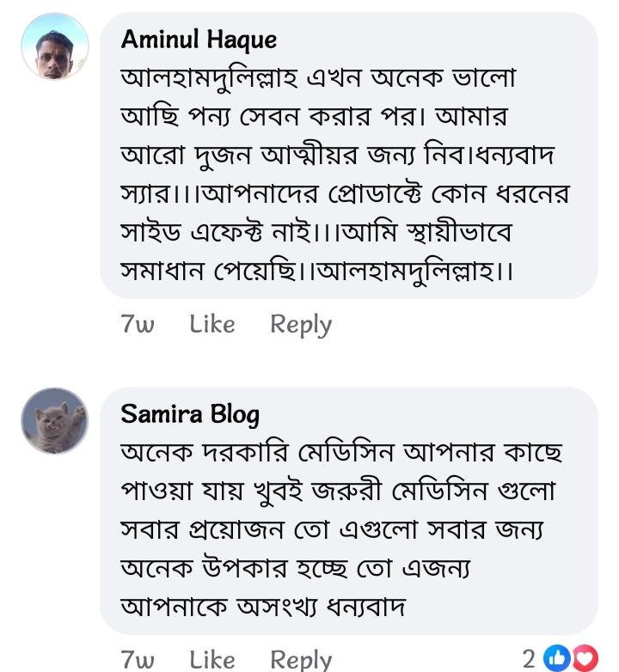Click the 'স্যার' line in Aminul Haque's comment

346,194
